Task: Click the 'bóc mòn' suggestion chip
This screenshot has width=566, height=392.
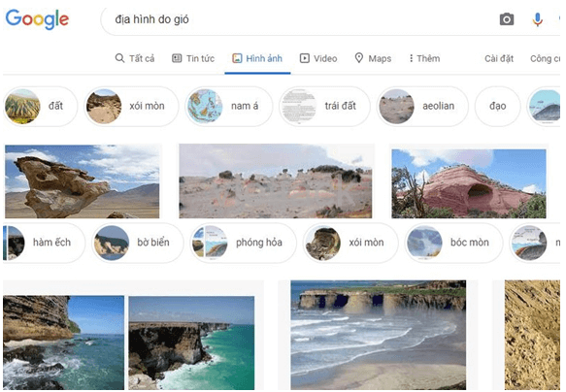Action: click(x=453, y=243)
